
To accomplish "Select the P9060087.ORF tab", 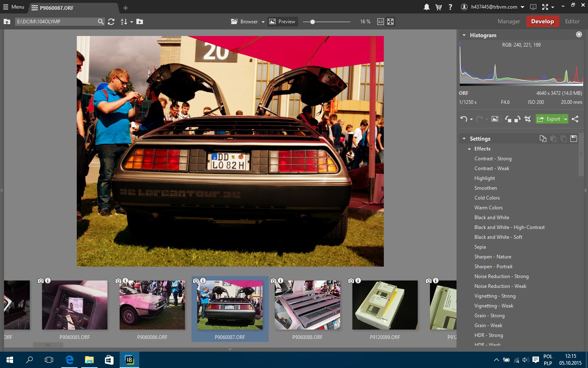I will [74, 8].
